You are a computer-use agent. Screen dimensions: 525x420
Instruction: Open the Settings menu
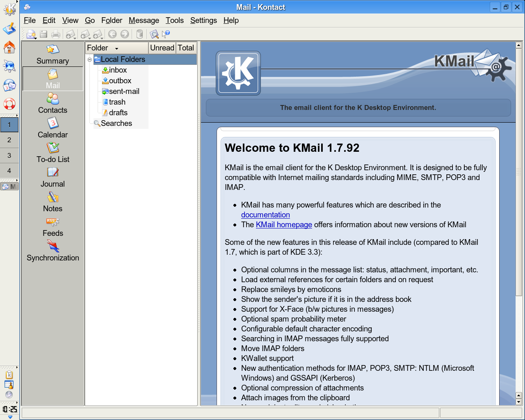tap(203, 21)
